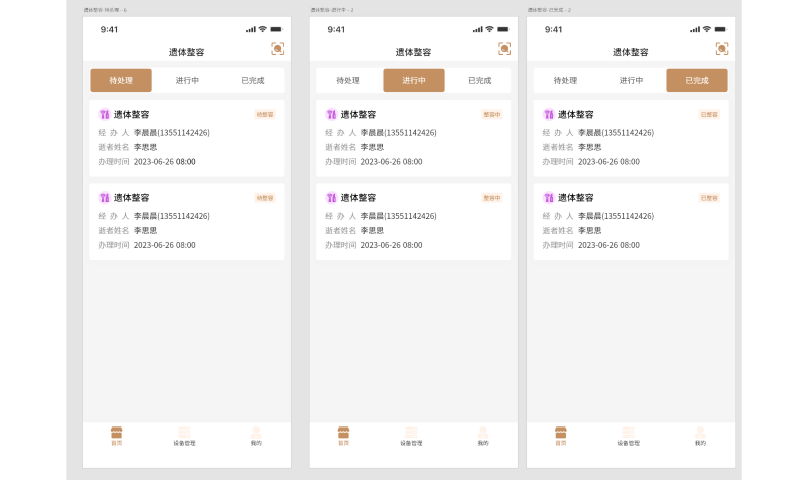Tap 我的 profile icon in the right screen

point(700,435)
